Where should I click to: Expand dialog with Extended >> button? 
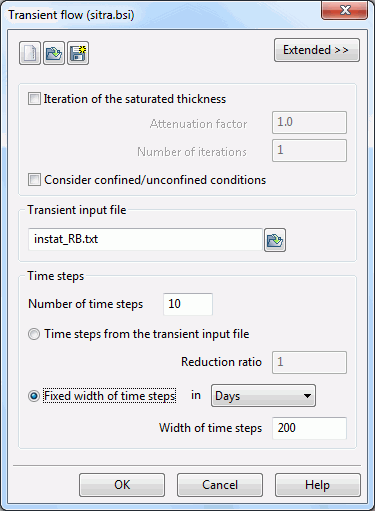coord(317,50)
